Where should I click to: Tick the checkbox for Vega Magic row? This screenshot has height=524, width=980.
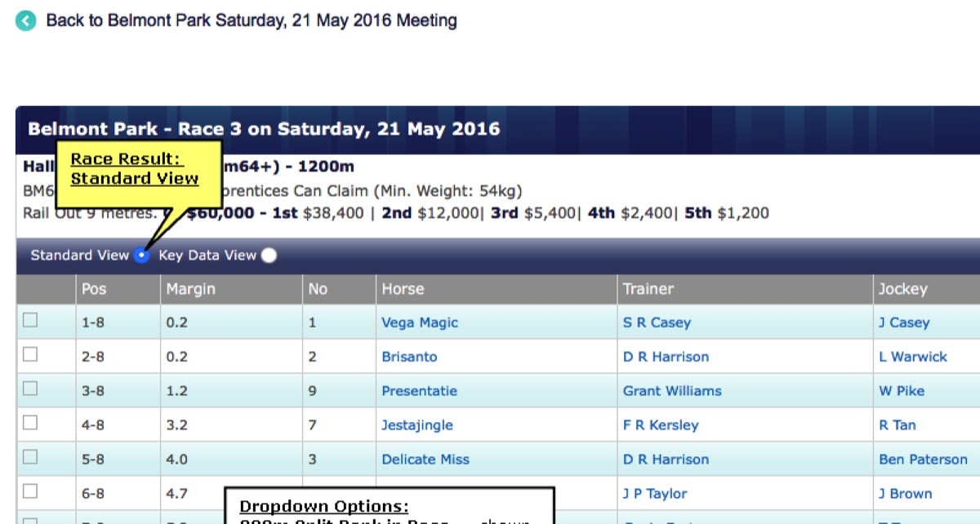(30, 321)
